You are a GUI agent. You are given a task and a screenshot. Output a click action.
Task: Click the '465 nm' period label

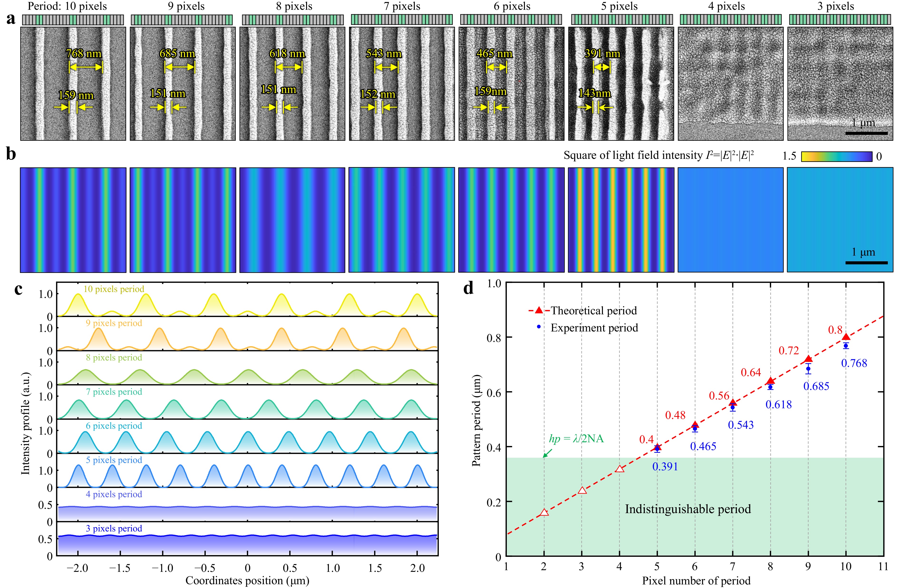pos(494,53)
